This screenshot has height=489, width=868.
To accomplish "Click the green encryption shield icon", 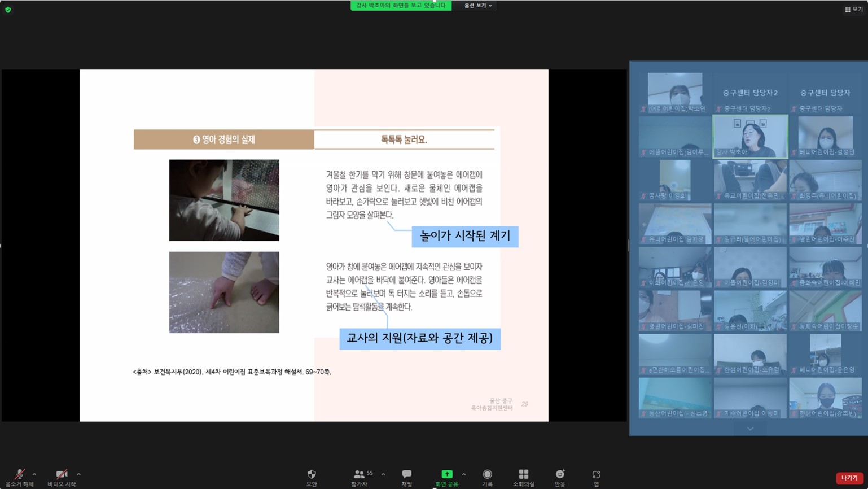I will [8, 10].
